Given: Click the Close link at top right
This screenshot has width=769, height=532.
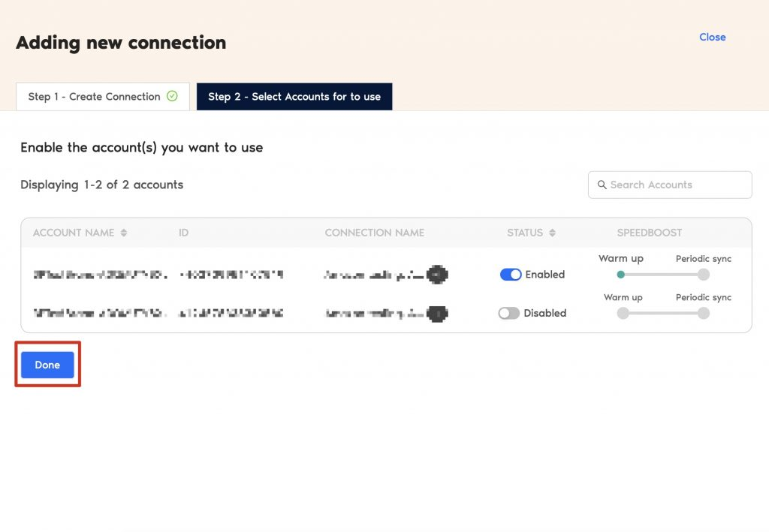Looking at the screenshot, I should [x=712, y=37].
